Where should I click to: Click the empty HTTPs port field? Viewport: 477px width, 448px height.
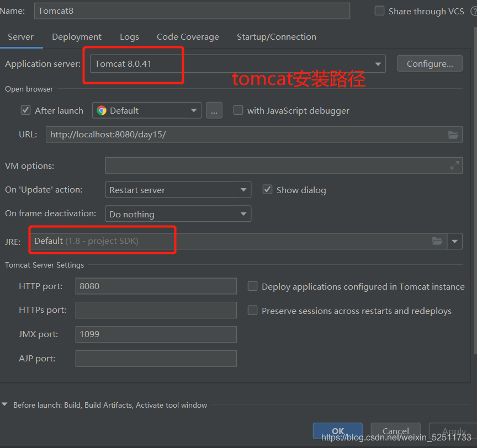click(x=156, y=310)
